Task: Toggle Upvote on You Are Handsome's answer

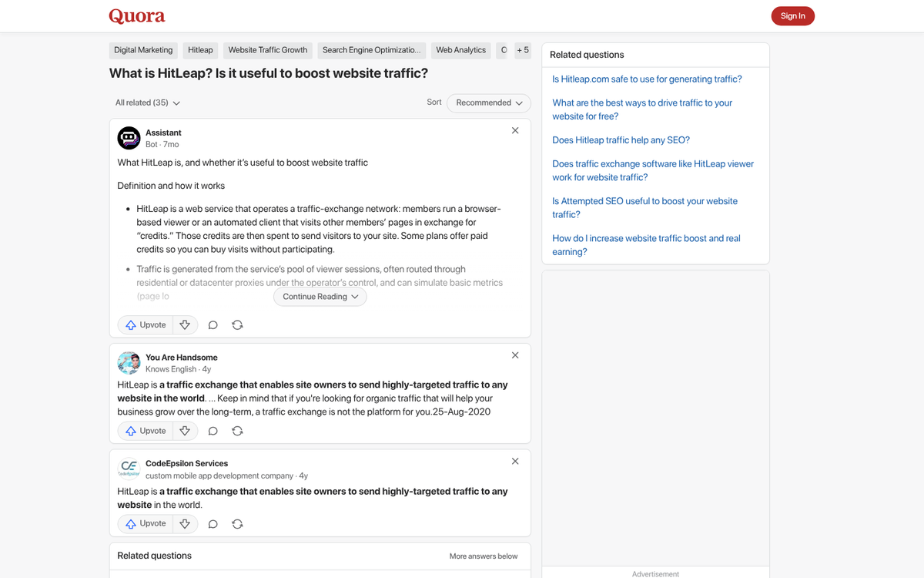Action: point(146,430)
